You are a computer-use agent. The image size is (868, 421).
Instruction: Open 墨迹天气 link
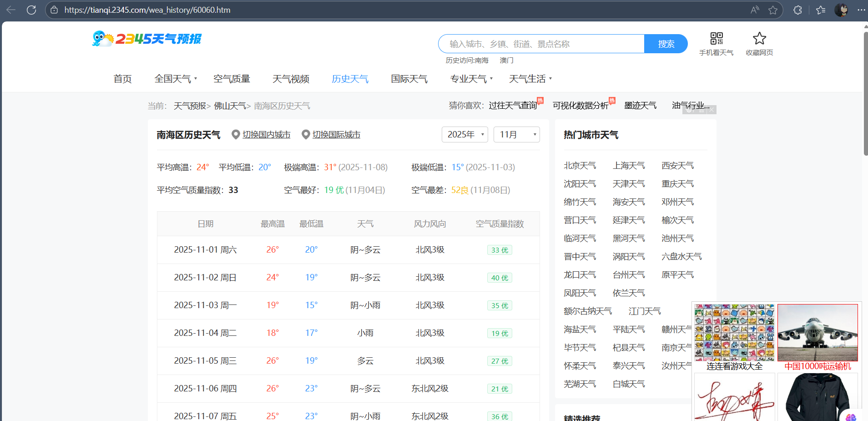[x=640, y=105]
